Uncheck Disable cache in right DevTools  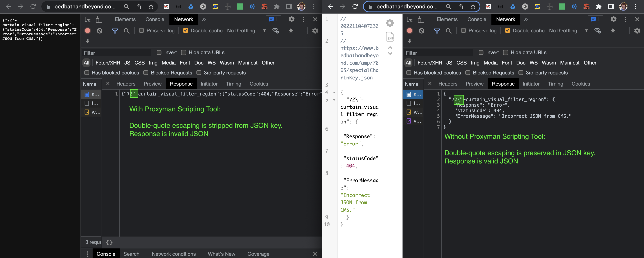[x=508, y=30]
